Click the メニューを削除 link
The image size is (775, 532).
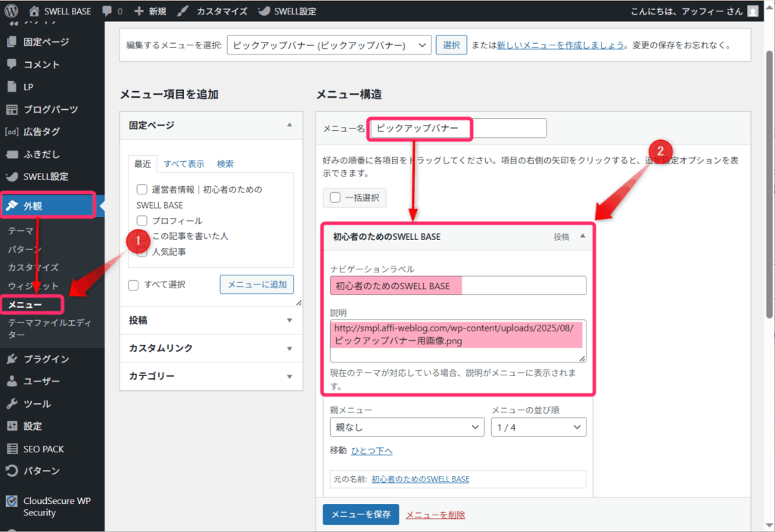click(x=435, y=515)
